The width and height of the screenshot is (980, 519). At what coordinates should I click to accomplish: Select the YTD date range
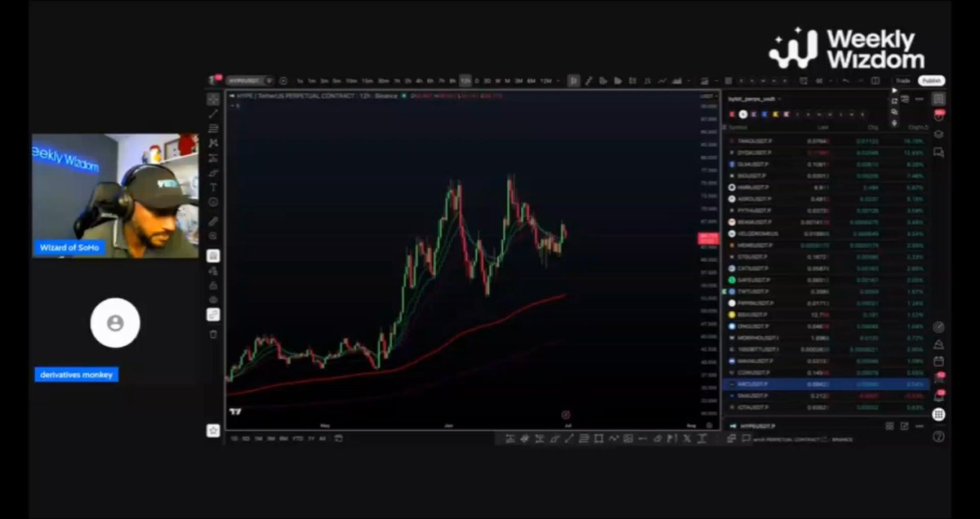tap(297, 438)
